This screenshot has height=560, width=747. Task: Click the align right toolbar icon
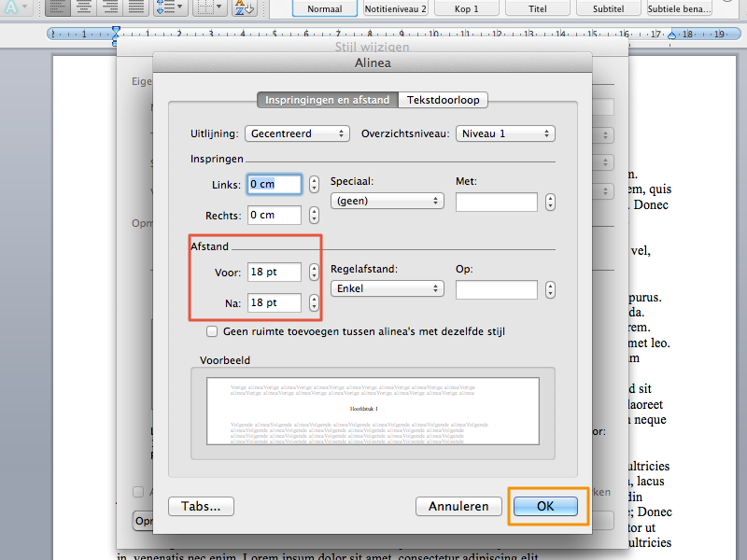(110, 7)
